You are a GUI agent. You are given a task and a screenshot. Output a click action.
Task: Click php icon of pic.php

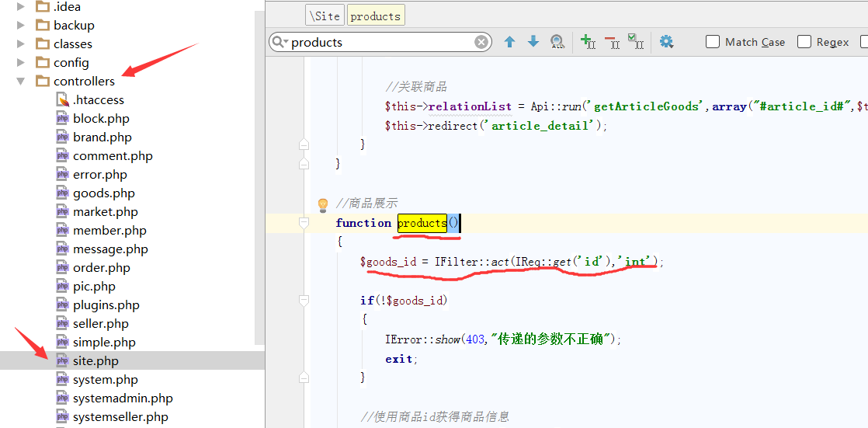pos(63,287)
